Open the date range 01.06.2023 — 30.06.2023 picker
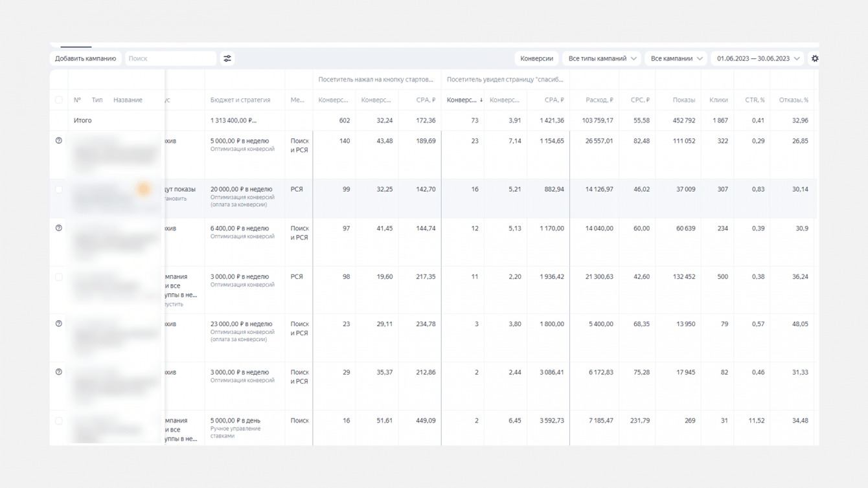Viewport: 868px width, 488px height. [757, 59]
